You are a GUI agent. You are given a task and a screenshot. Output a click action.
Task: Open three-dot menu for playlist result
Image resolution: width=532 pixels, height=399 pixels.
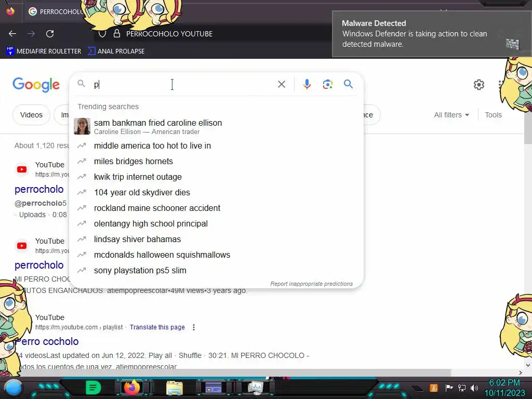(x=194, y=327)
